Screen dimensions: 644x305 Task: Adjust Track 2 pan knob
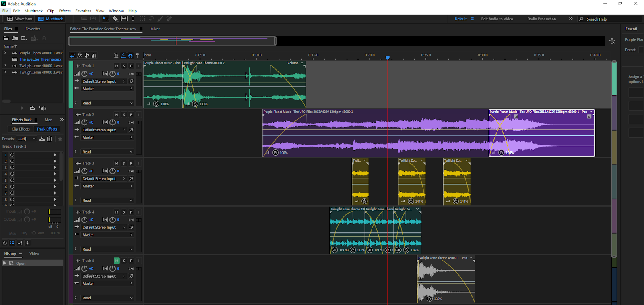pyautogui.click(x=112, y=122)
